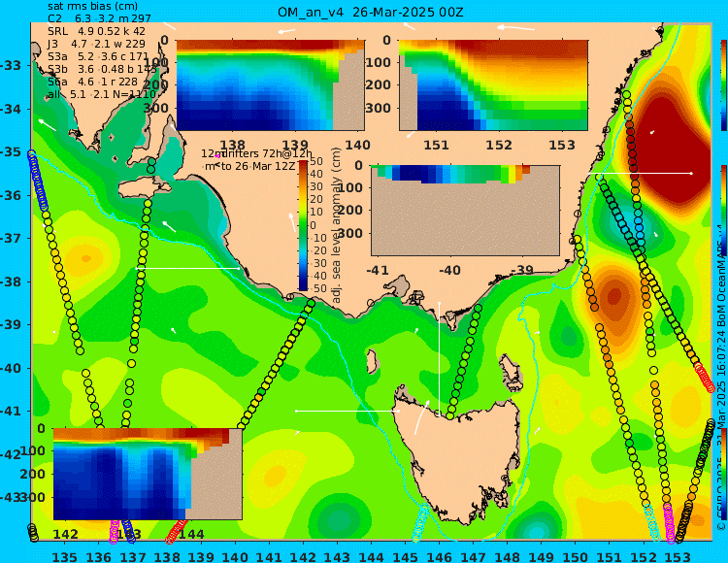Click the vertical white transect line at 146E

coord(439,357)
